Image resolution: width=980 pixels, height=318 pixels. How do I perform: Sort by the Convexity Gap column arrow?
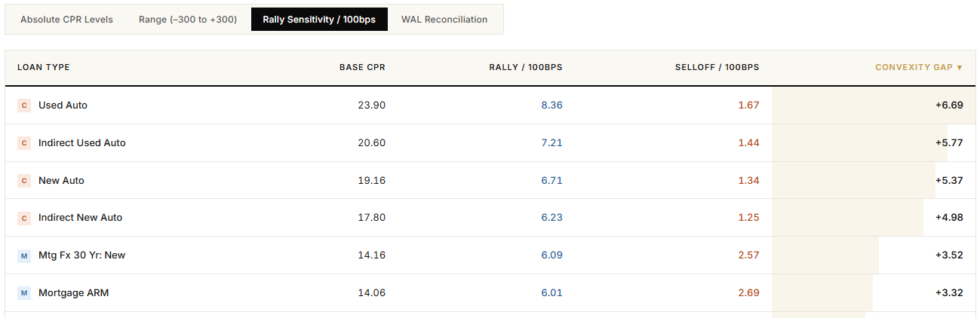click(x=960, y=68)
